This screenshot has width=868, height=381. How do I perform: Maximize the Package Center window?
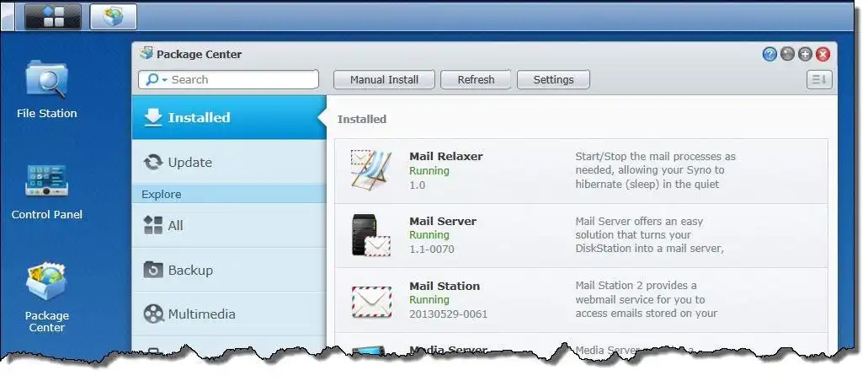(x=805, y=54)
